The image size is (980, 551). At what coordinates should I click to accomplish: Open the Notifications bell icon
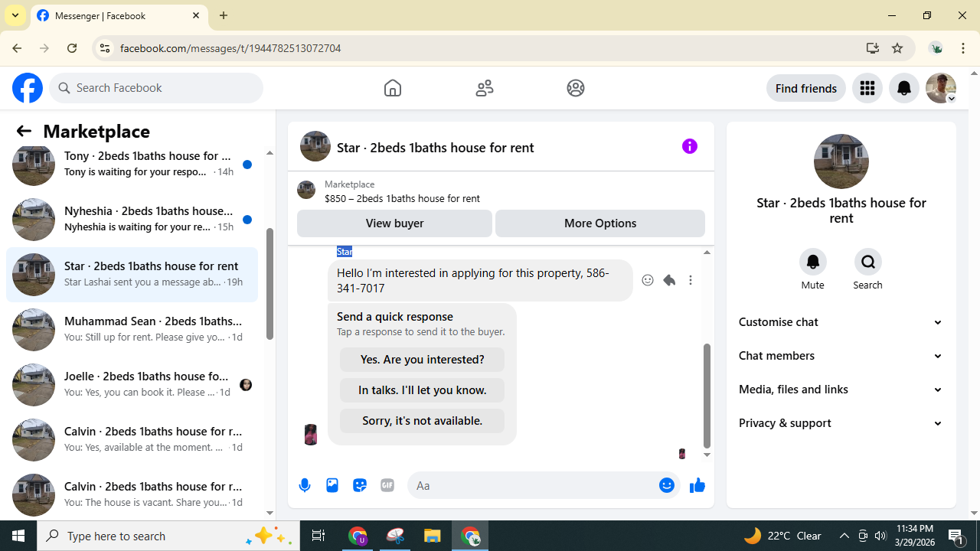[904, 88]
